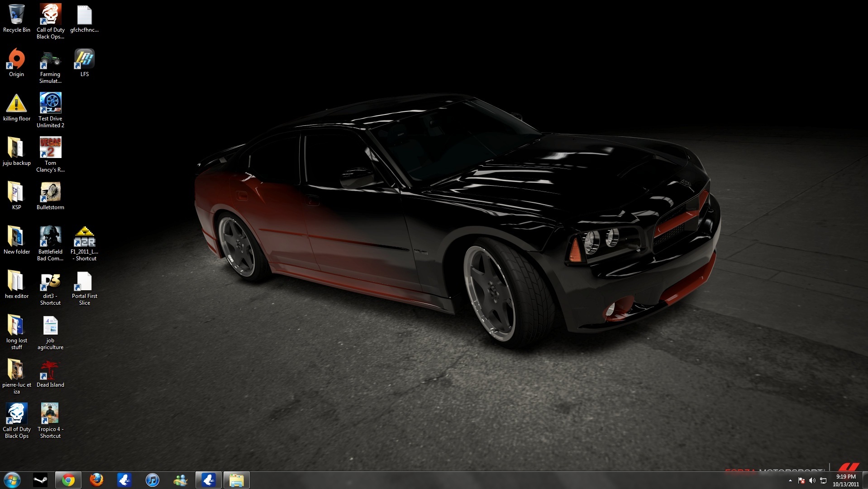Image resolution: width=868 pixels, height=489 pixels.
Task: Select the gfchcfhnc... blank file icon
Action: point(84,19)
